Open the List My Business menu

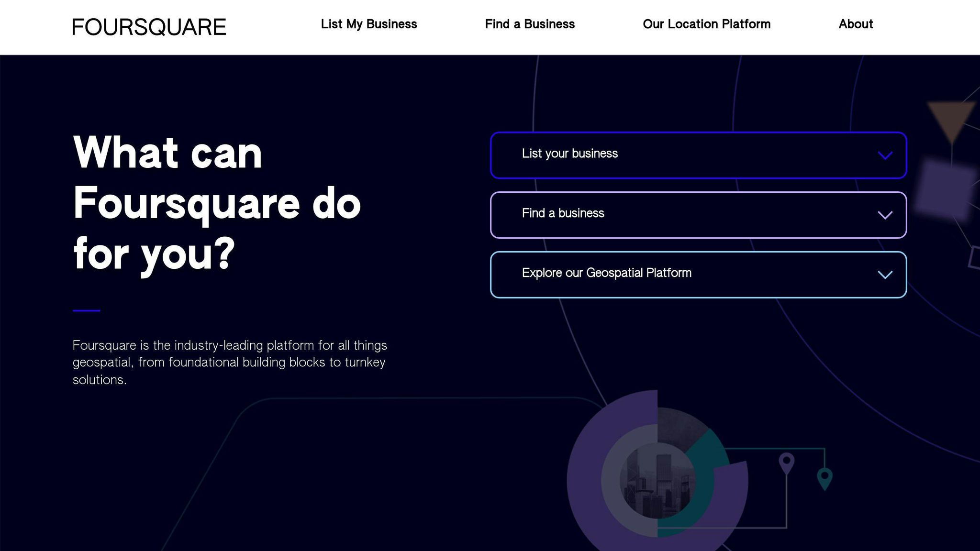(x=368, y=24)
